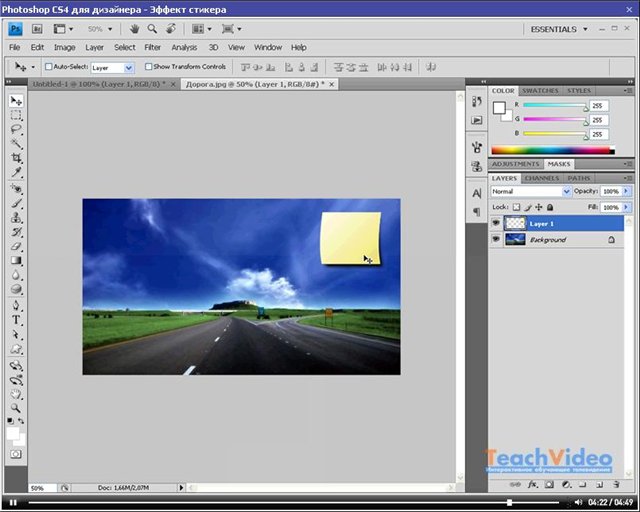The height and width of the screenshot is (512, 640).
Task: Toggle lock all for layer
Action: pyautogui.click(x=550, y=207)
